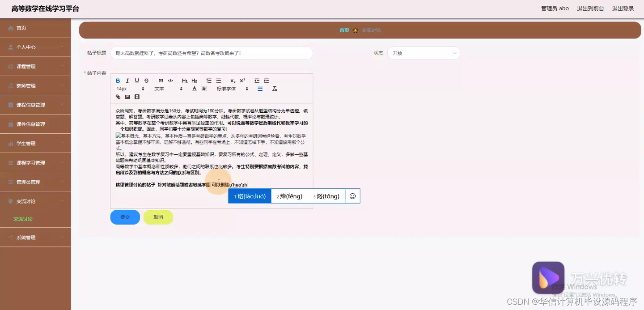Select IME candidate 烽(fēng)
Image resolution: width=644 pixels, height=310 pixels.
pos(289,196)
